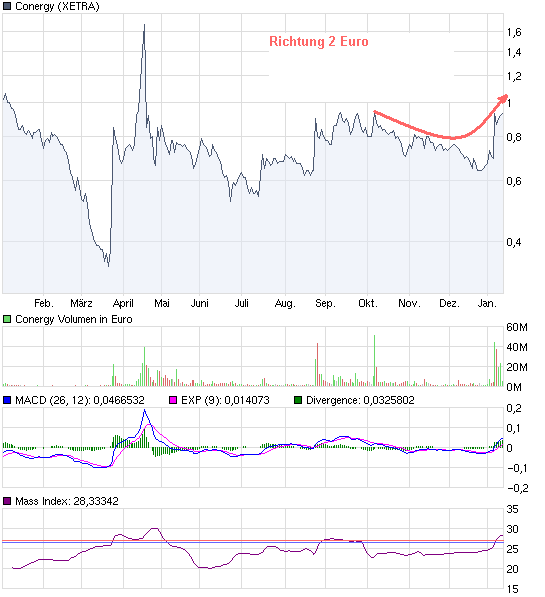Click the blue MACD line peak in April
The image size is (545, 597).
coord(144,410)
